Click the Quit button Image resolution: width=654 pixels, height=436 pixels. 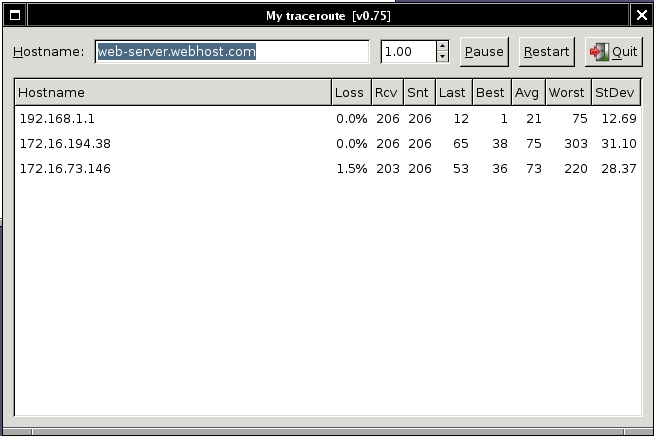[x=614, y=52]
